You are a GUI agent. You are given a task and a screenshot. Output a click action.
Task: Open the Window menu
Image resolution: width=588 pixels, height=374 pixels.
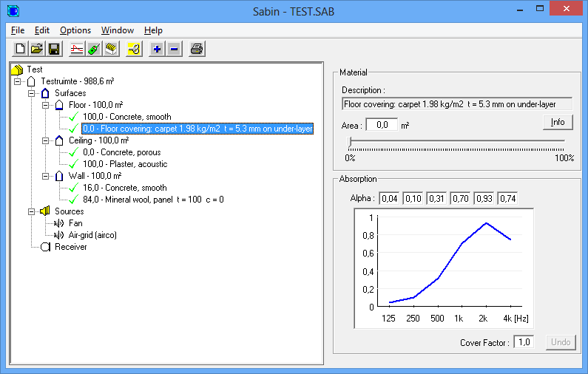click(x=118, y=30)
